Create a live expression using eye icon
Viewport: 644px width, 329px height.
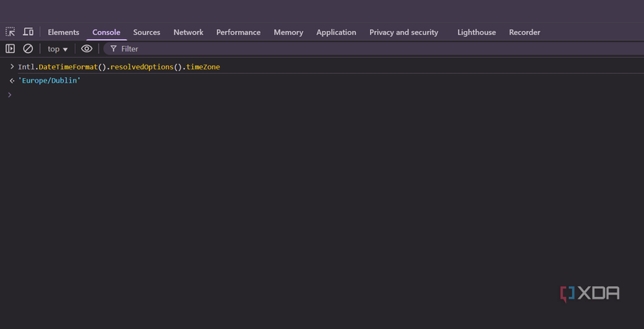(87, 48)
